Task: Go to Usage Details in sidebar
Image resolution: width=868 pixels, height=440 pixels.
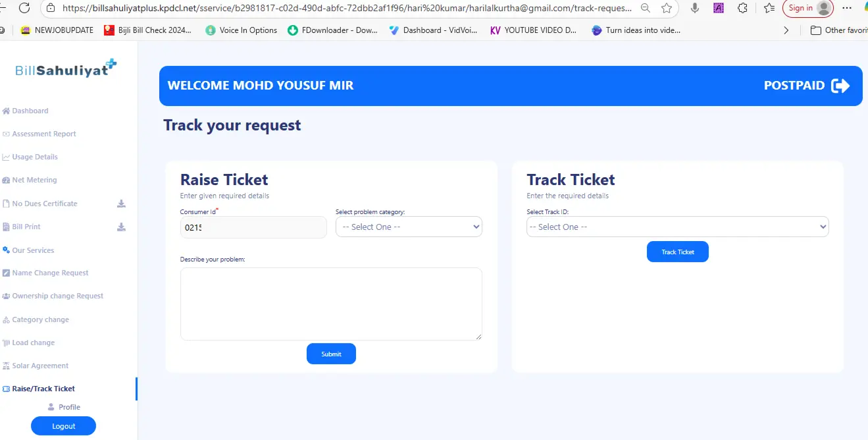Action: pos(35,157)
